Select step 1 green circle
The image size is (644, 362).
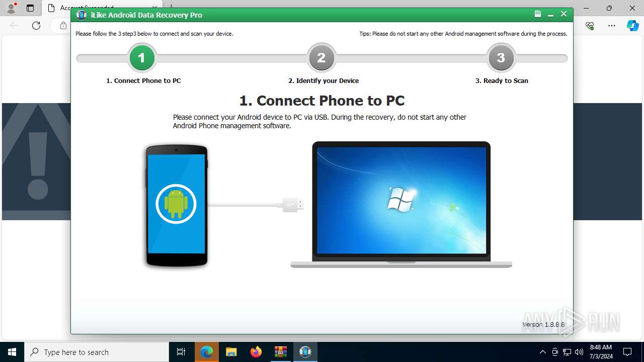(x=142, y=58)
